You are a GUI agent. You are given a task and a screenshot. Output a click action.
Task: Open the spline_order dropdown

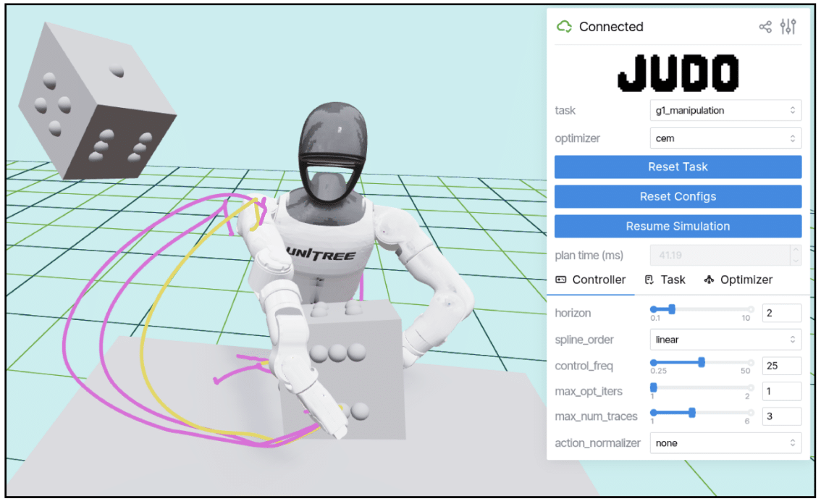[x=725, y=340]
